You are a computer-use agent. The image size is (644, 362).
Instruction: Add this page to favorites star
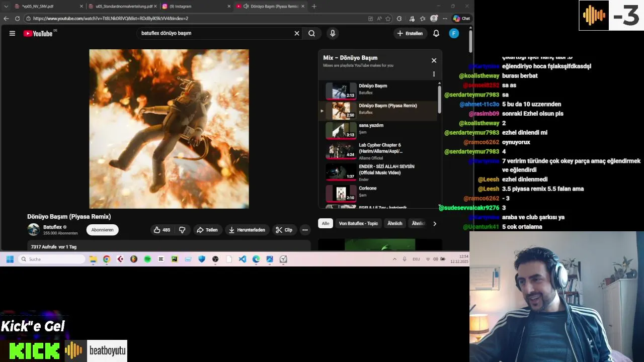click(x=388, y=19)
